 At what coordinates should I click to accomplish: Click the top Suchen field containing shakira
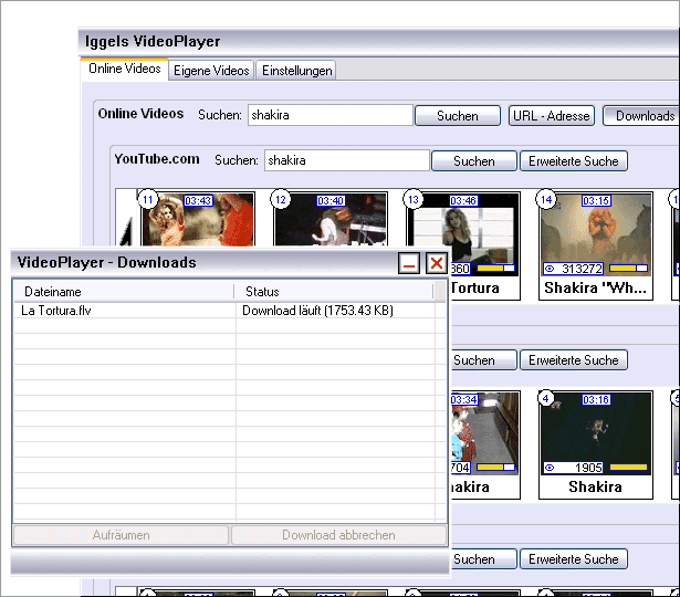tap(330, 115)
